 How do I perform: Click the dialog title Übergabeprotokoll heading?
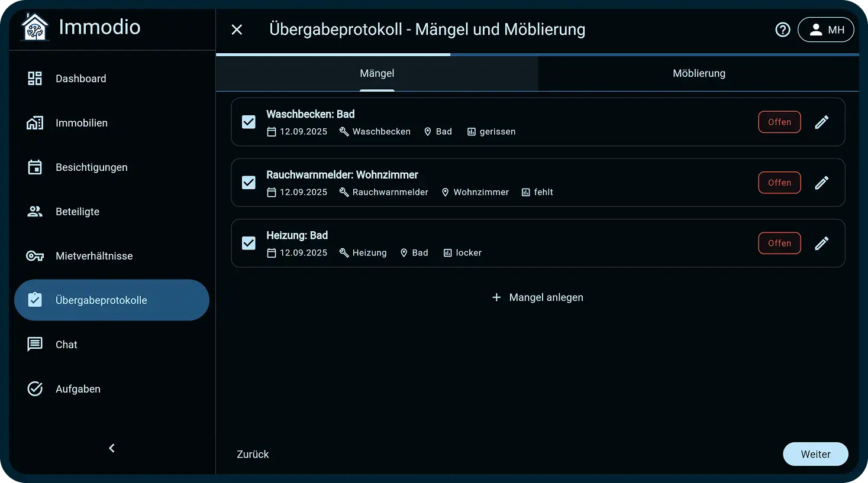[x=427, y=30]
